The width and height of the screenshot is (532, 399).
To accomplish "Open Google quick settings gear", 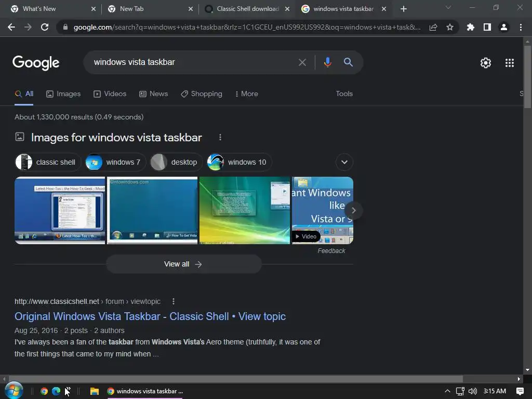I will click(x=486, y=63).
